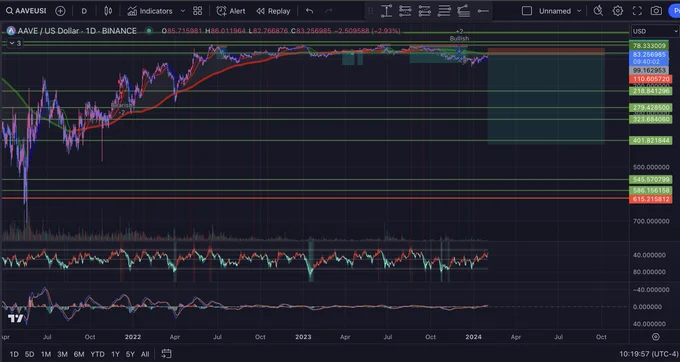Click the 110.605720 red price label
The image size is (680, 362).
651,79
